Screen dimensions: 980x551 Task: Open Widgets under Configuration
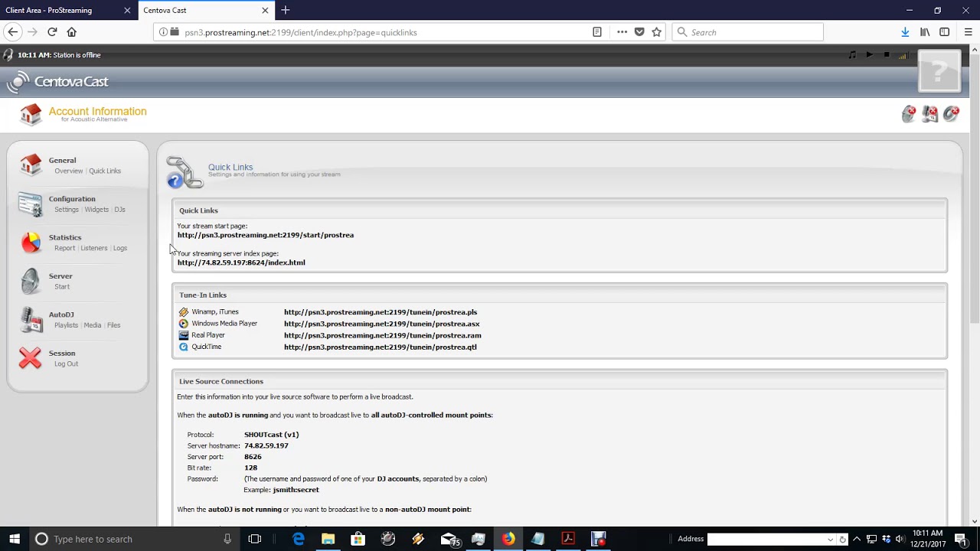coord(96,210)
